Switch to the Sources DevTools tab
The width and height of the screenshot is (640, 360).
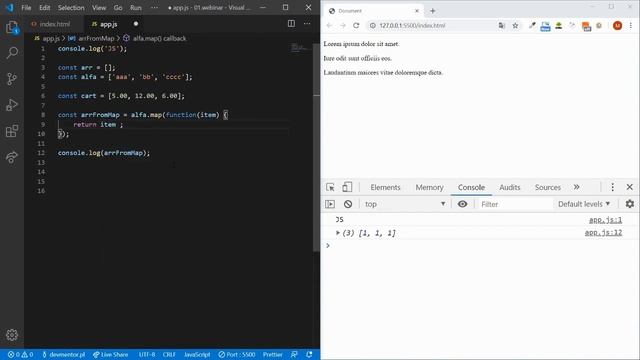[548, 187]
